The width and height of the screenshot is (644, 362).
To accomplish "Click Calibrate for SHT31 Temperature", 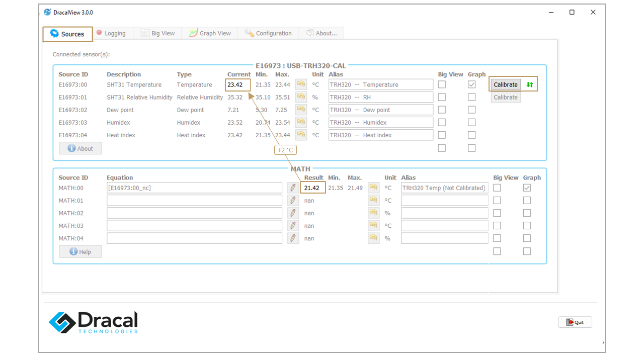I will pos(506,84).
